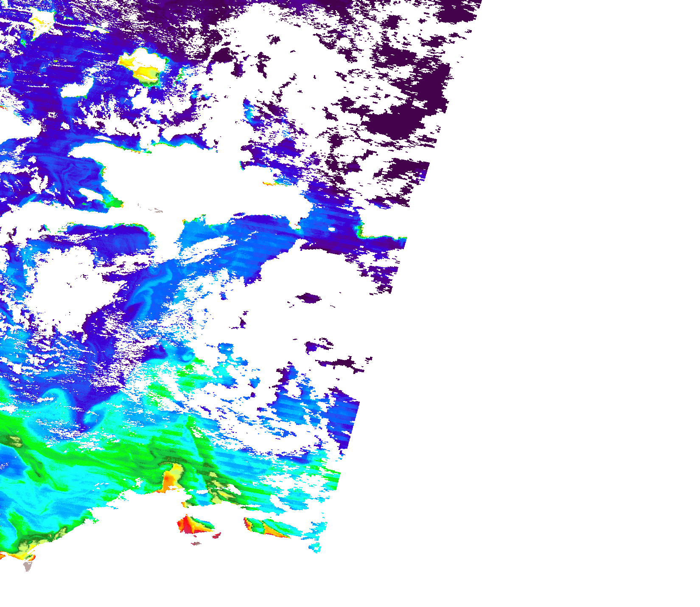The height and width of the screenshot is (607, 700).
Task: Click the isolated dark purple oval in white area
Action: click(309, 298)
